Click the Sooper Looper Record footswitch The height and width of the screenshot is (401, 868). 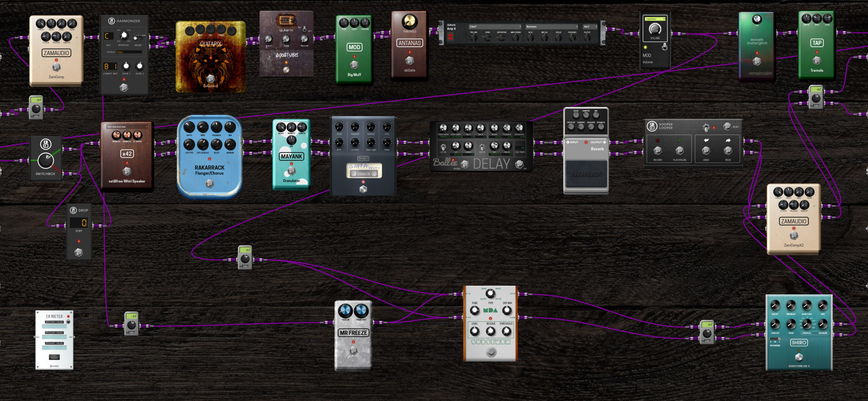(658, 150)
